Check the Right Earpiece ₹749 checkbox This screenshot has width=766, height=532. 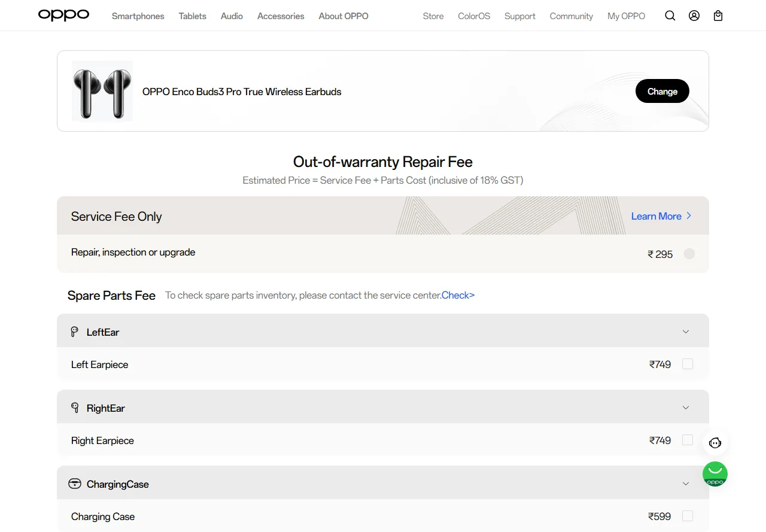coord(688,440)
